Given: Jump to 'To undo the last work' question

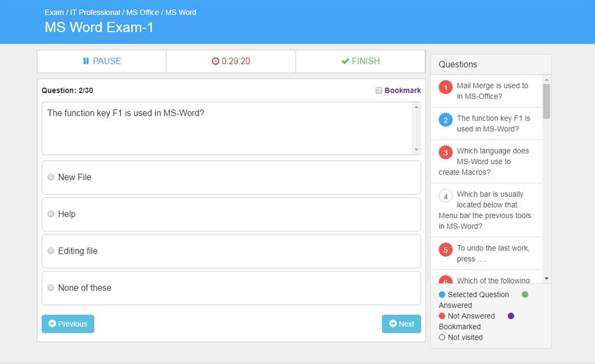Looking at the screenshot, I should pyautogui.click(x=486, y=254).
